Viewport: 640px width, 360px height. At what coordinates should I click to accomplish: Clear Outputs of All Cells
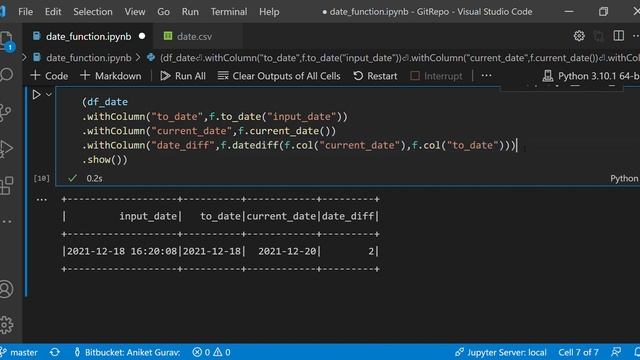coord(279,76)
